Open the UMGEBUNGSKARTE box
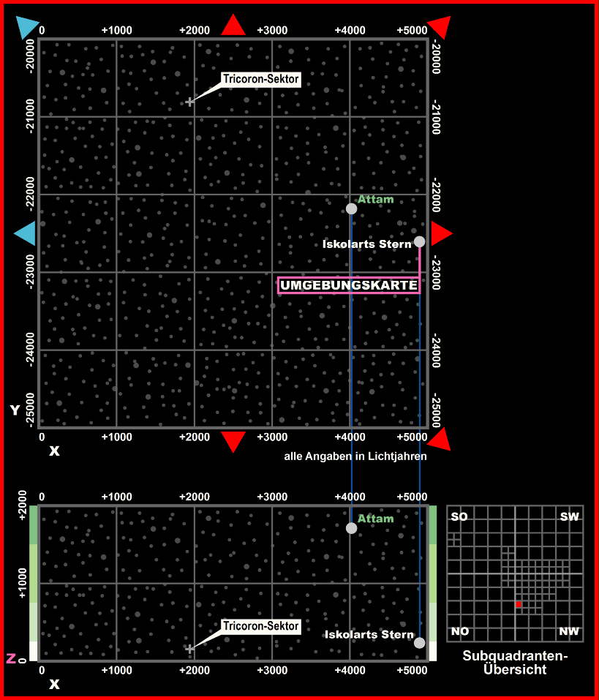This screenshot has width=599, height=700. pos(349,285)
